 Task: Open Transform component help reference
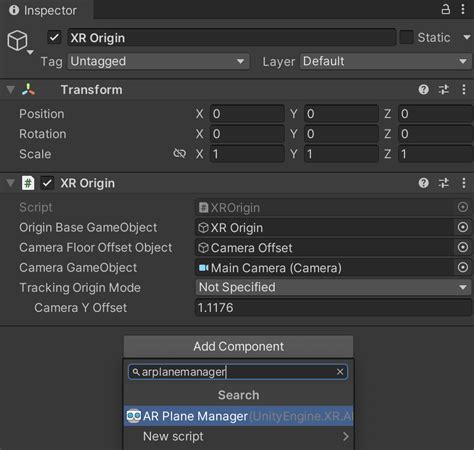[424, 90]
